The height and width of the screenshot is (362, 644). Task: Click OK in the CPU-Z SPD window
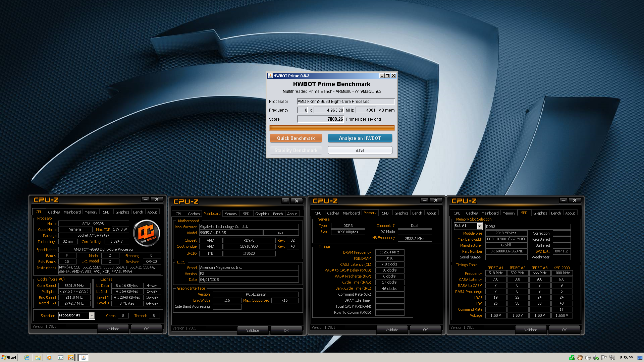564,330
